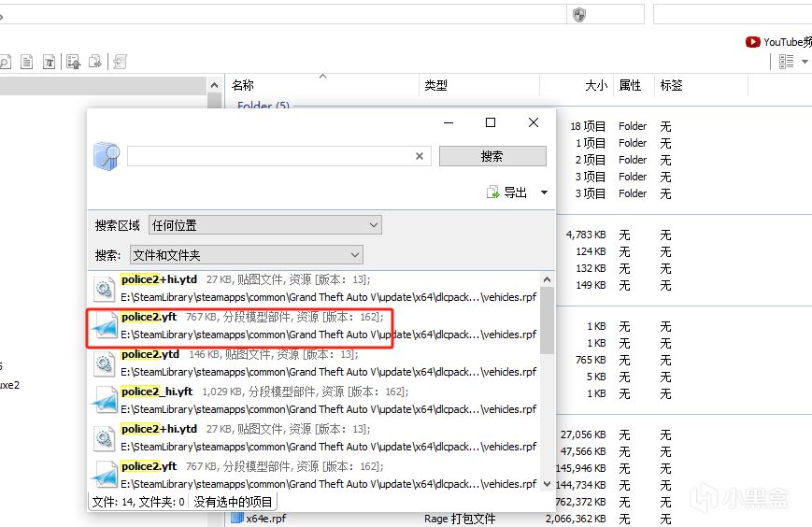Select the police2.ytd search result
812x527 pixels.
point(314,363)
